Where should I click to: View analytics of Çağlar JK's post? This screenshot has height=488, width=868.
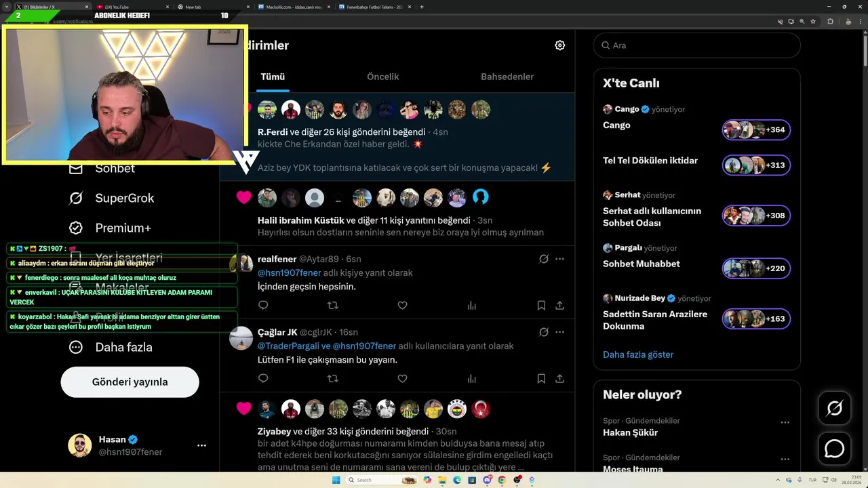pyautogui.click(x=472, y=379)
